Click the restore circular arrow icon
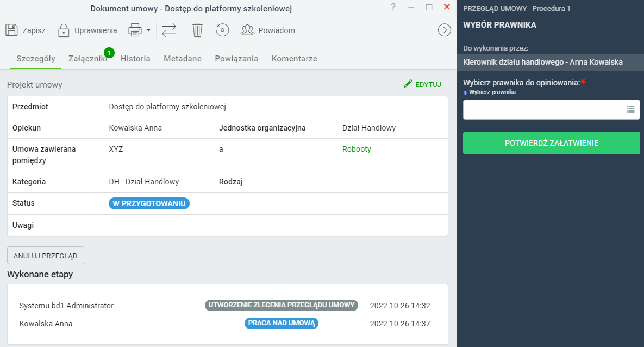 tap(222, 30)
